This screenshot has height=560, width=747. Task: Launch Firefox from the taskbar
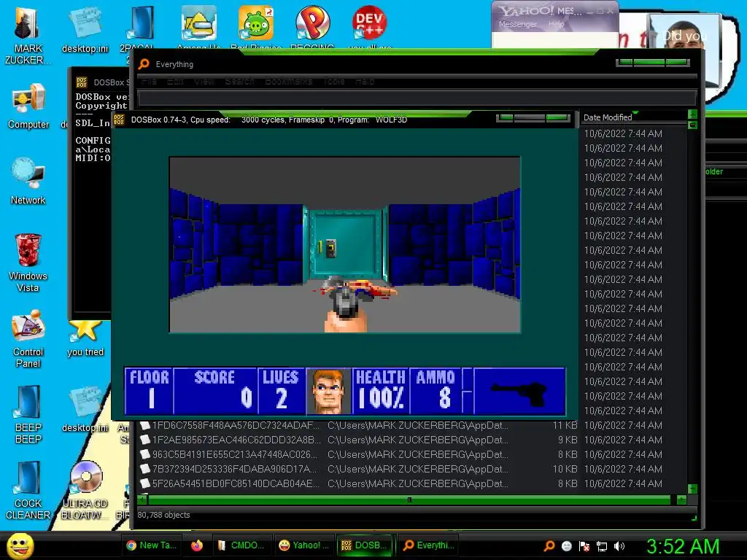[197, 545]
